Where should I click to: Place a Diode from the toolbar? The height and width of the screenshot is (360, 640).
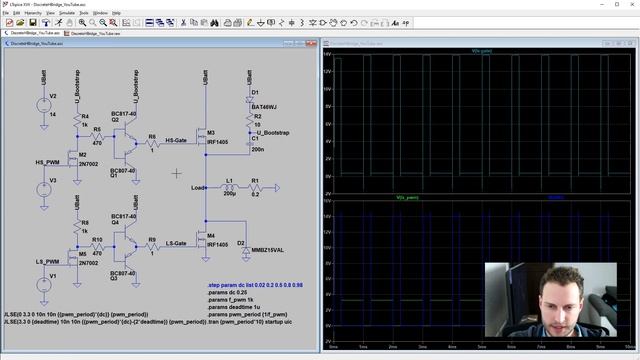[x=312, y=23]
